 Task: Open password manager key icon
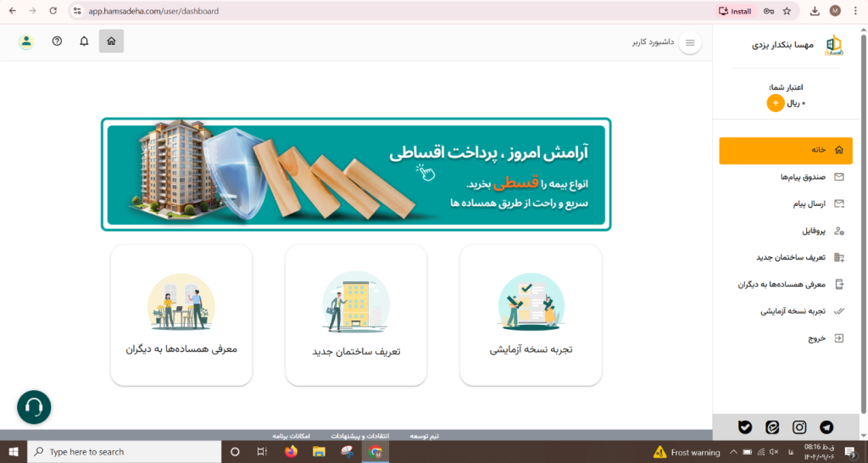[768, 11]
